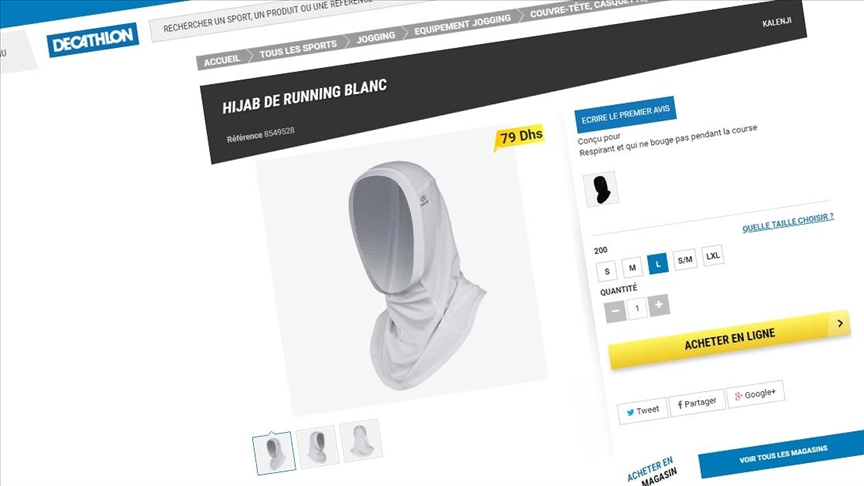This screenshot has height=486, width=864.
Task: Select the second hijab thumbnail image
Action: click(317, 446)
